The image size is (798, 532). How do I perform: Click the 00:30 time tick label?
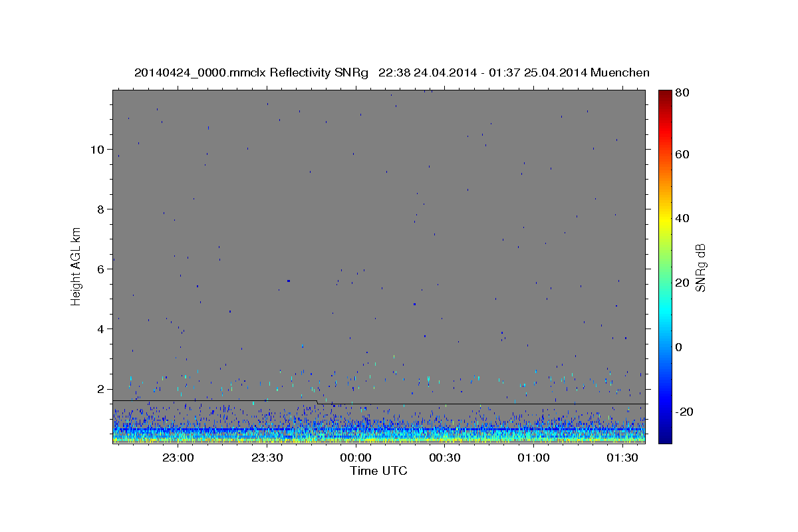point(445,458)
